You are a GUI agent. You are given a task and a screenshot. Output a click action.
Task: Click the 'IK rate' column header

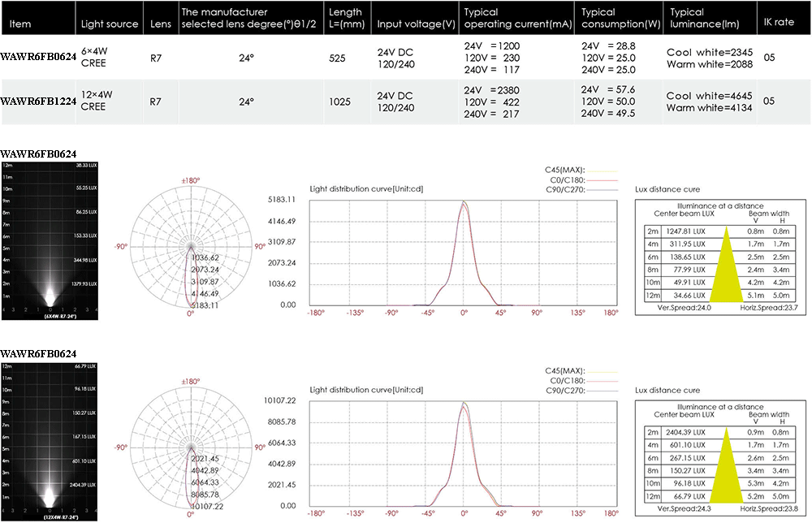(x=779, y=22)
